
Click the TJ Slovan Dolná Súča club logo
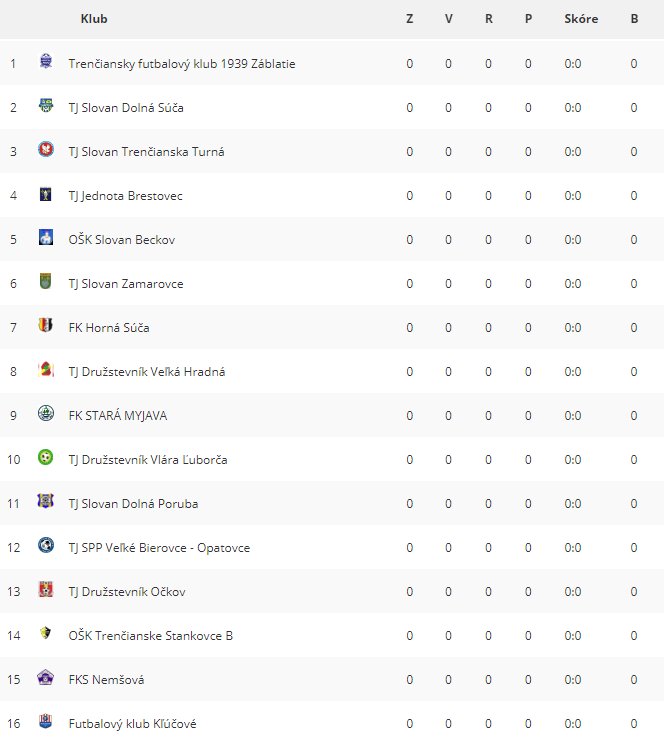click(x=46, y=106)
